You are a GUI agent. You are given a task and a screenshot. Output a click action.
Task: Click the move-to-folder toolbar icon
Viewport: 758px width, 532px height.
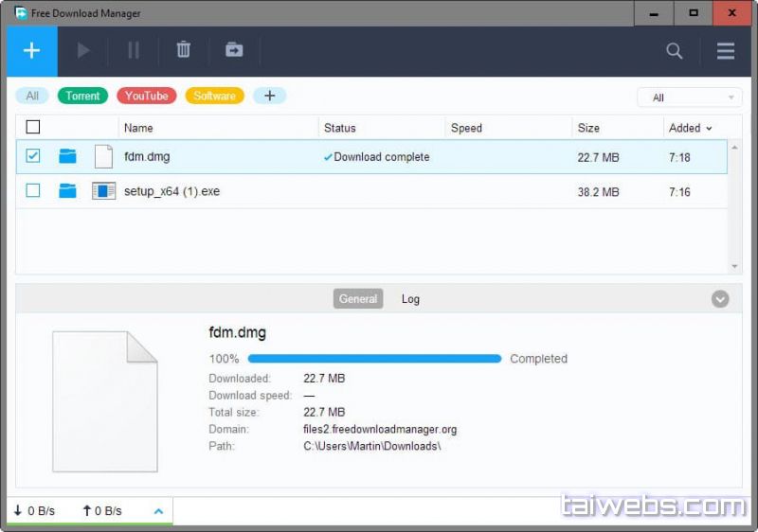[234, 51]
